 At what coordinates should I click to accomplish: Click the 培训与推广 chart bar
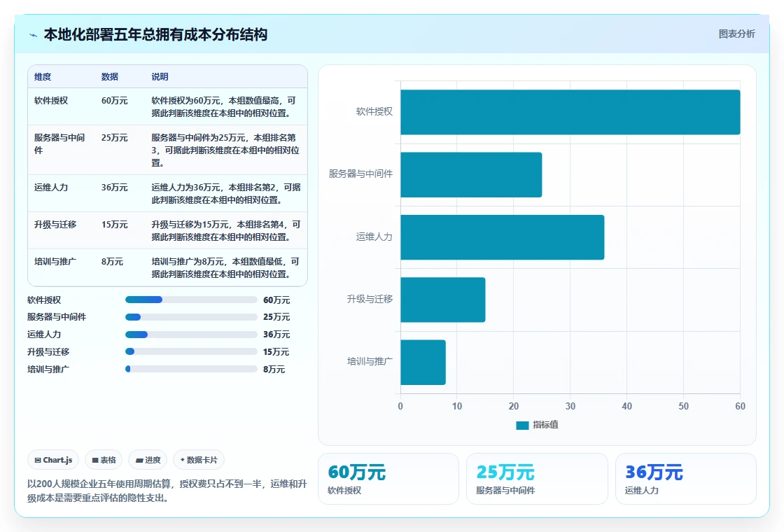pyautogui.click(x=423, y=362)
